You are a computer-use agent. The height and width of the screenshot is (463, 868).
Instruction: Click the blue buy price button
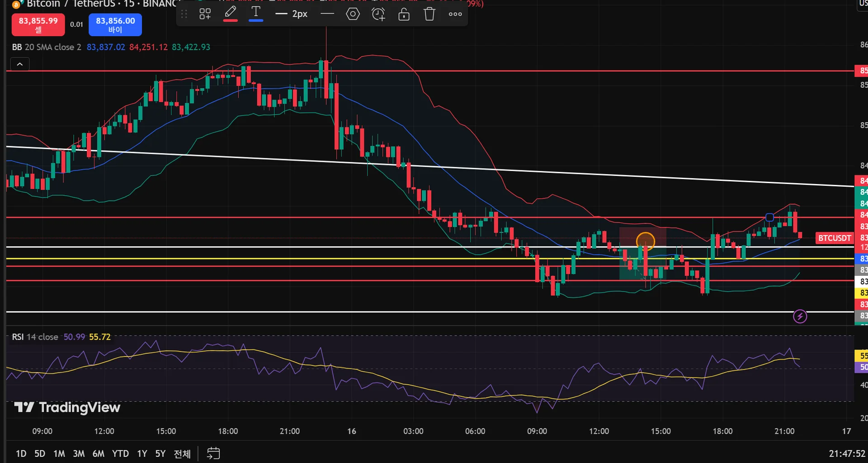click(x=115, y=25)
